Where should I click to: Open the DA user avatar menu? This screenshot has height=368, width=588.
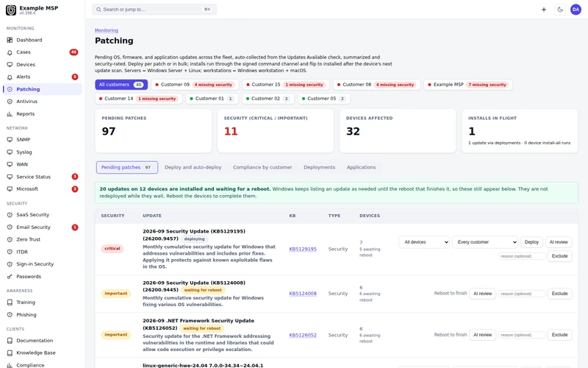click(576, 10)
